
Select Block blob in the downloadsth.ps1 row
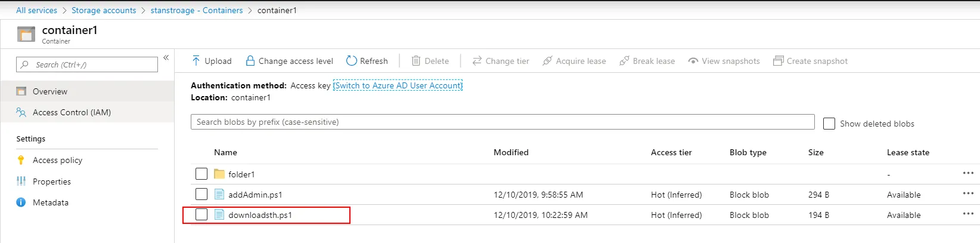pyautogui.click(x=749, y=215)
